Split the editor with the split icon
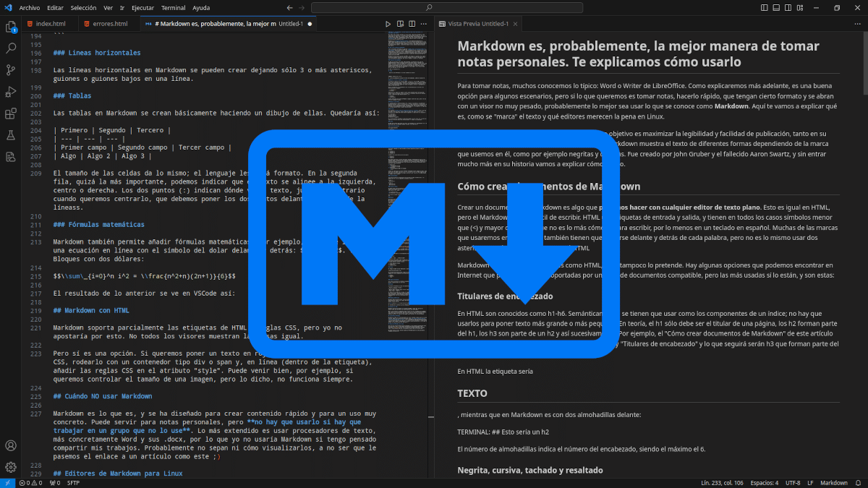 (411, 23)
